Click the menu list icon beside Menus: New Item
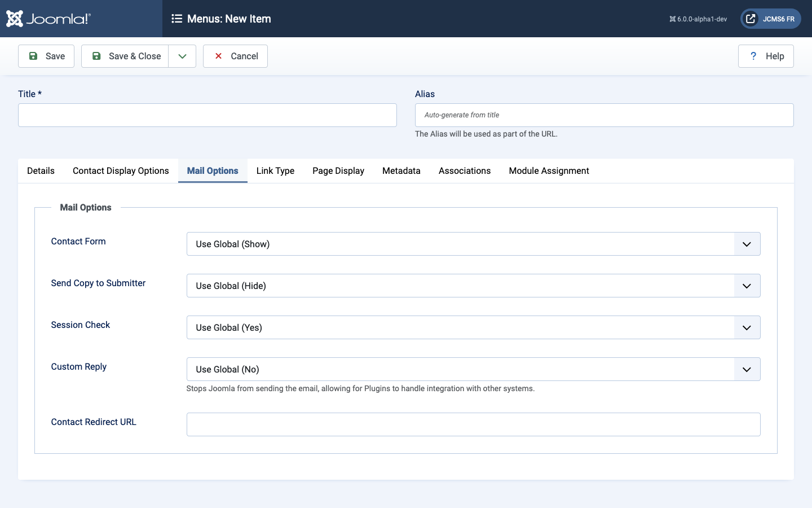Image resolution: width=812 pixels, height=508 pixels. tap(176, 19)
